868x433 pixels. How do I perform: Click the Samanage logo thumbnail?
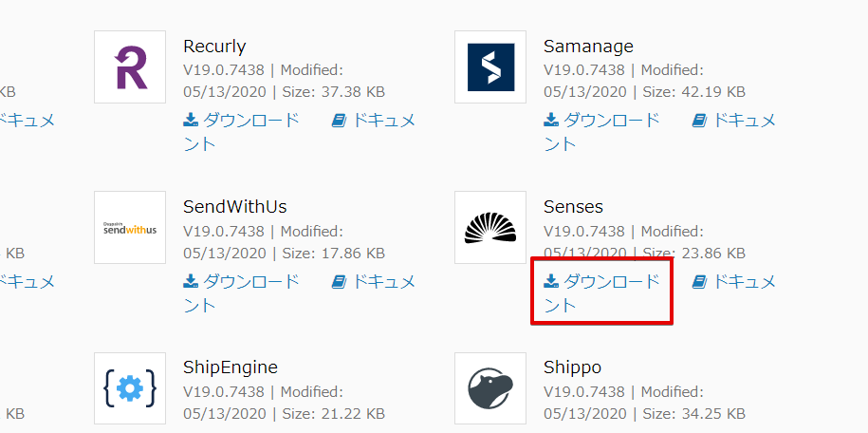[x=490, y=66]
